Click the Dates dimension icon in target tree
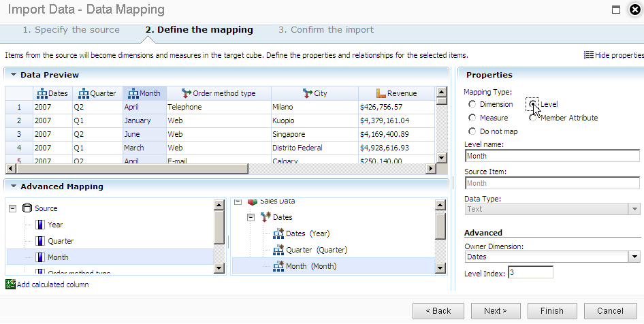 [x=265, y=217]
